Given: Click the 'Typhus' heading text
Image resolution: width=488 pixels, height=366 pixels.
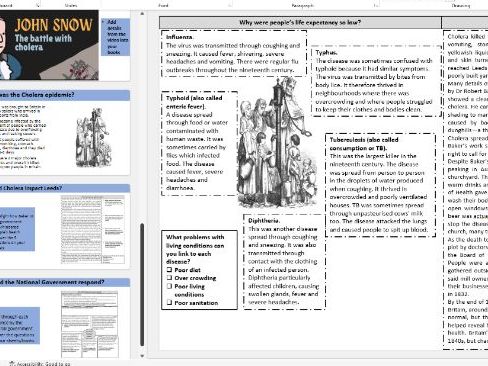Looking at the screenshot, I should coord(326,52).
